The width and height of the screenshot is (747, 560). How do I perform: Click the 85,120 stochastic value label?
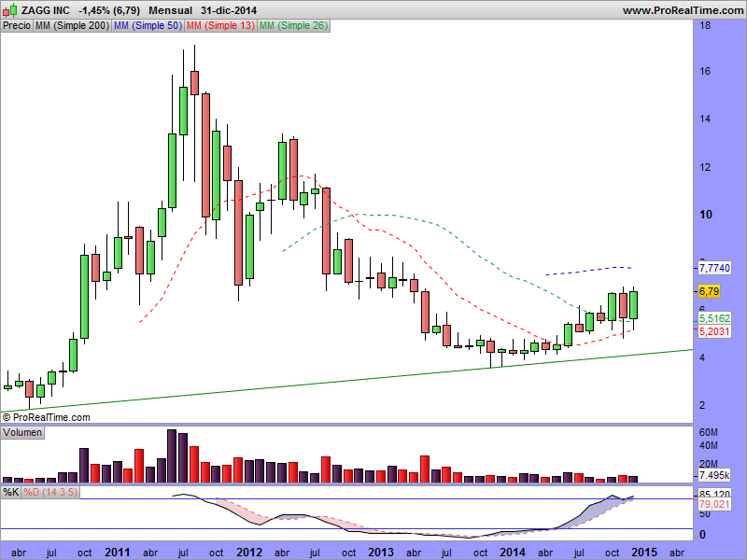pyautogui.click(x=714, y=494)
